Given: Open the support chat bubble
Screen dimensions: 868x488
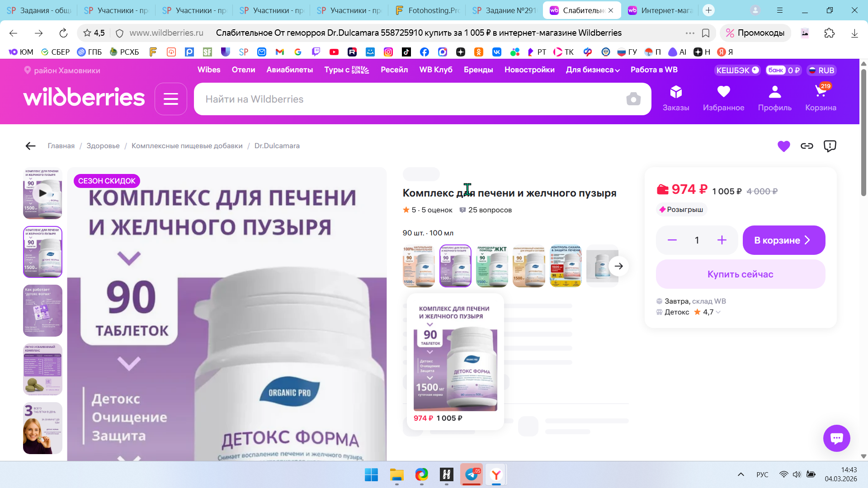Looking at the screenshot, I should click(x=836, y=438).
